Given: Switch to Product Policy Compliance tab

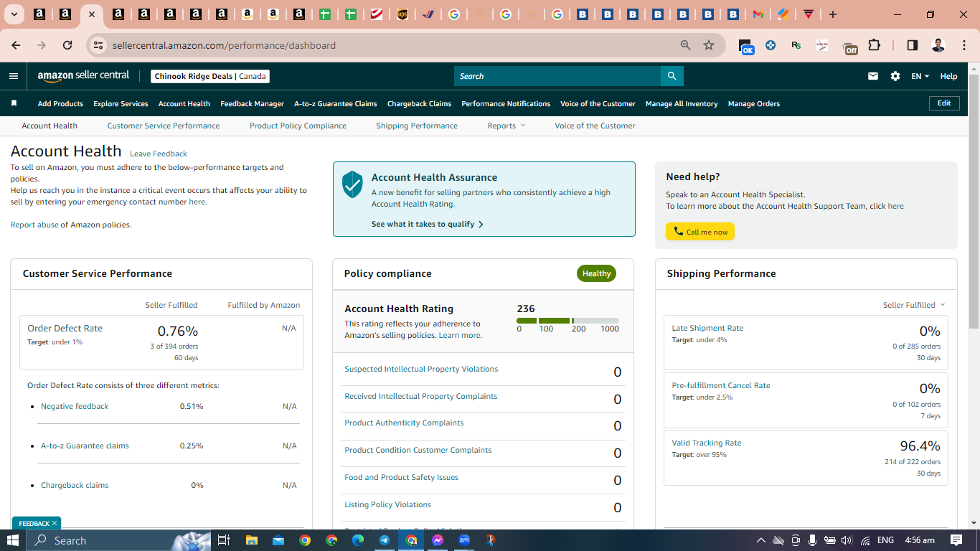Looking at the screenshot, I should pos(298,126).
